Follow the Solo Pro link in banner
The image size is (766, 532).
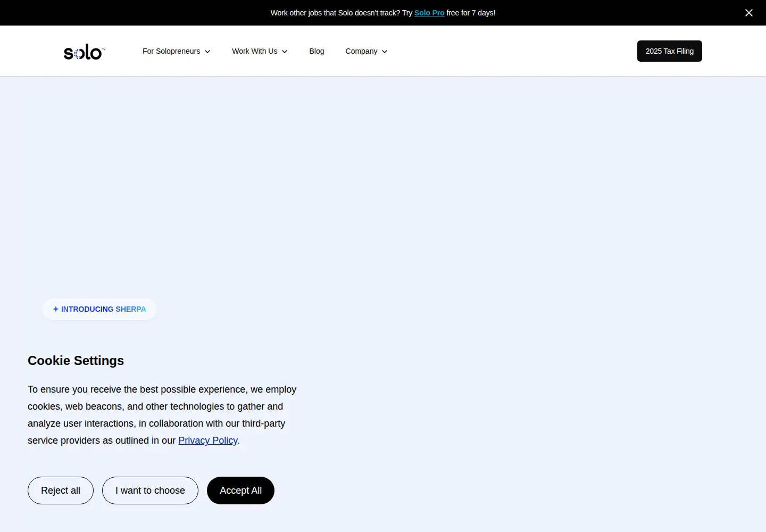tap(429, 13)
